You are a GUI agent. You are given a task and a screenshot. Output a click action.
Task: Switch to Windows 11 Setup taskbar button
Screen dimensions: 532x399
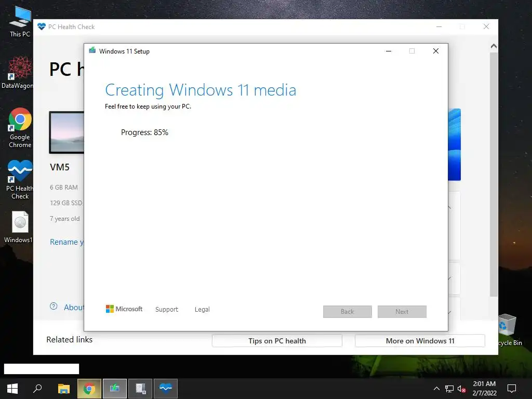[115, 389]
